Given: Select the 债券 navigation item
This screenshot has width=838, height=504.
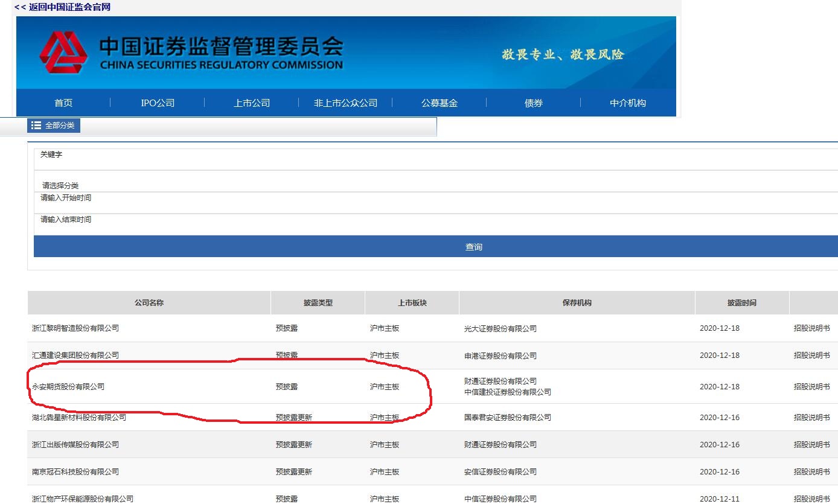Looking at the screenshot, I should point(534,103).
